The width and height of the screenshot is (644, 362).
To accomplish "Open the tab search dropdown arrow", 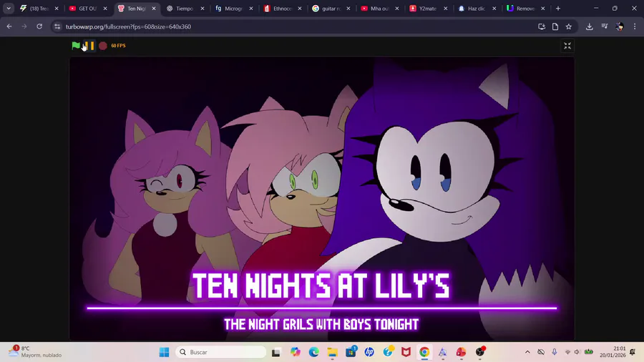I will 9,8.
